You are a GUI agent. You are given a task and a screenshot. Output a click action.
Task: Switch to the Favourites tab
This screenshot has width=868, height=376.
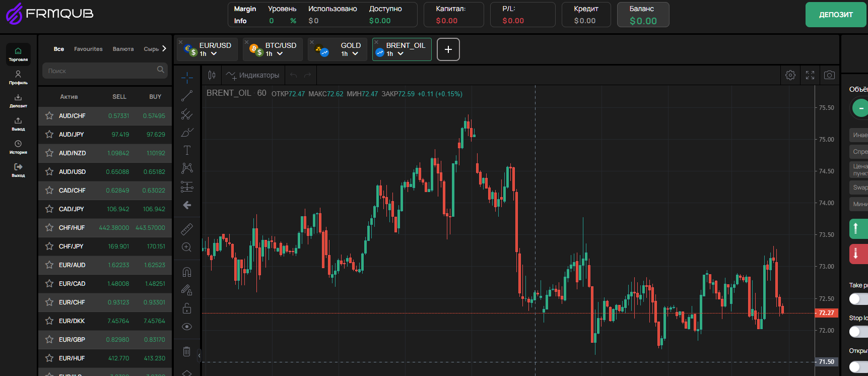tap(88, 49)
